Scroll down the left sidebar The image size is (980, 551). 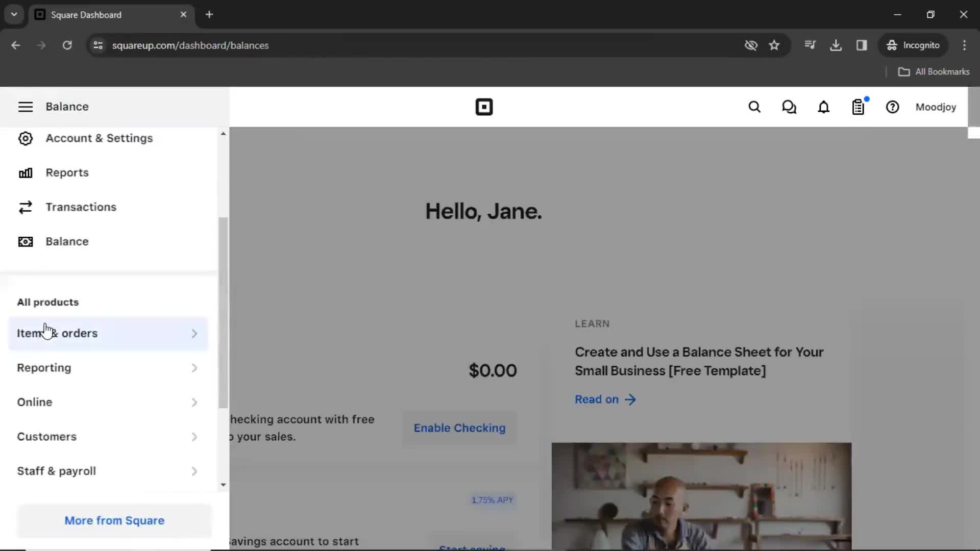(223, 484)
